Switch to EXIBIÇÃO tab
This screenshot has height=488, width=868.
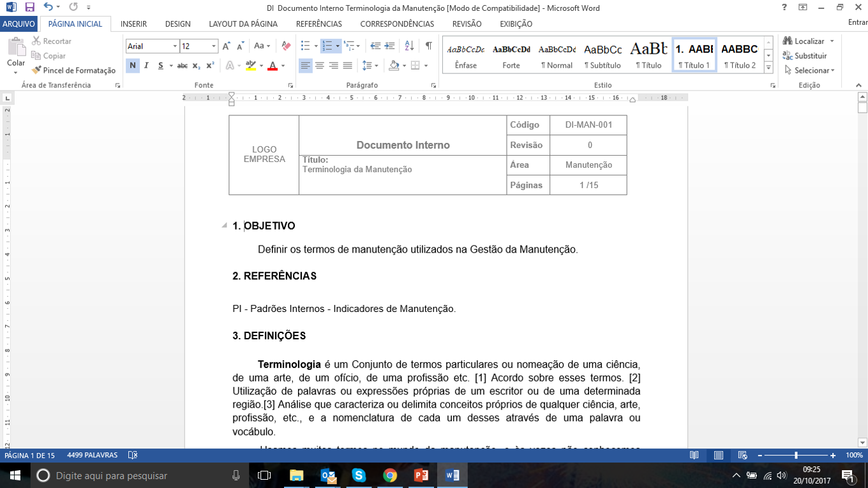[x=516, y=24]
